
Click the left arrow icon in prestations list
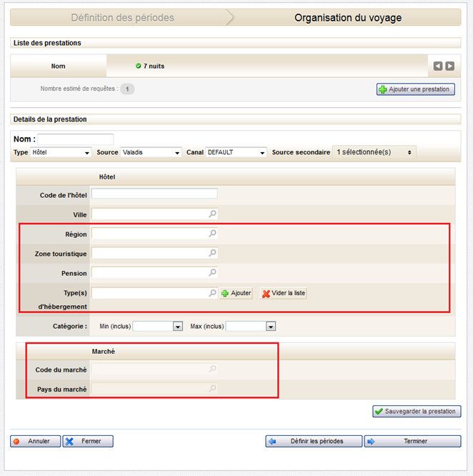438,66
